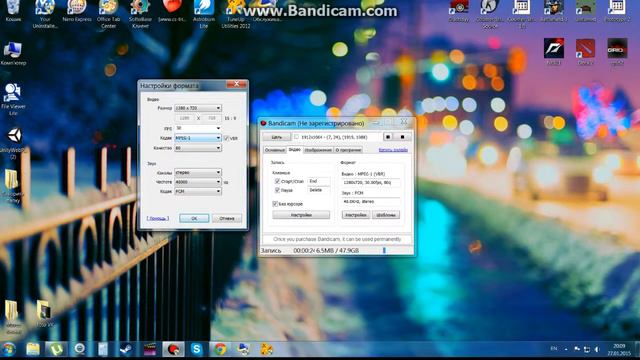Open the FPS dropdown
Screen dimensions: 640x360
[x=198, y=128]
